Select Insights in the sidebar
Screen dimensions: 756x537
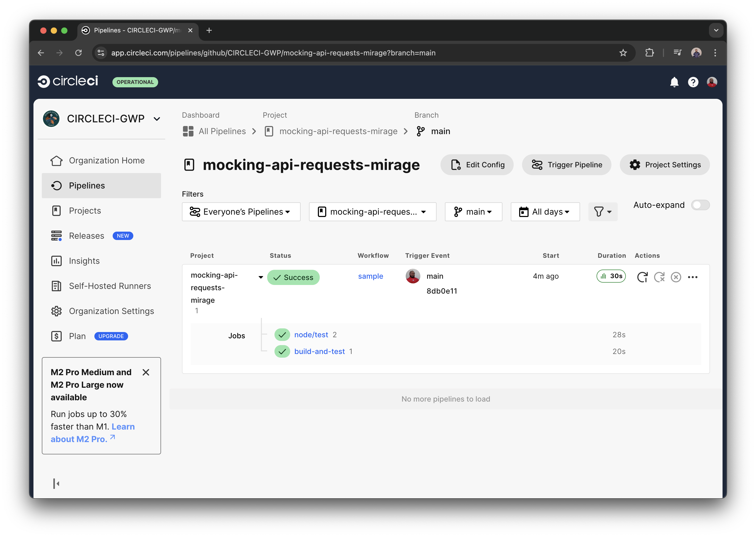(84, 261)
